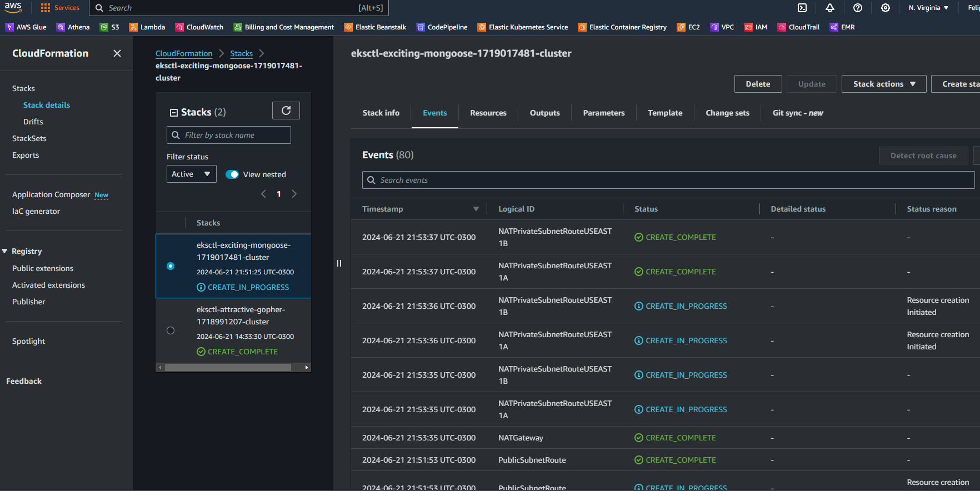Open the Services grid menu
This screenshot has width=980, height=491.
(x=60, y=8)
